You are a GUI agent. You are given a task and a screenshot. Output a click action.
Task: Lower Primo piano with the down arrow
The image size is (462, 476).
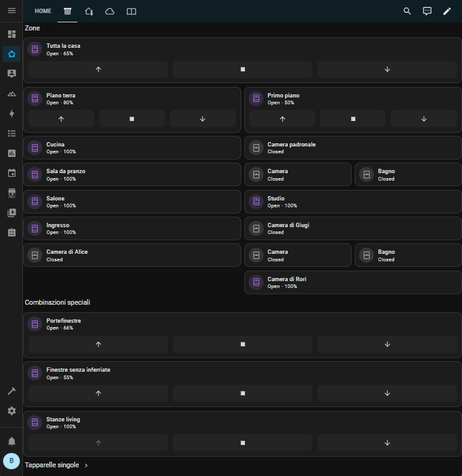click(424, 119)
